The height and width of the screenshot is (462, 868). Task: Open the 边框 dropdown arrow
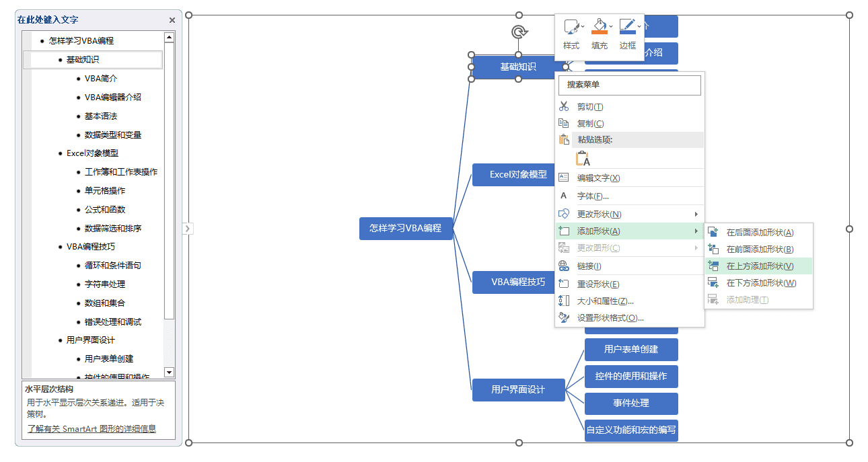tap(639, 26)
